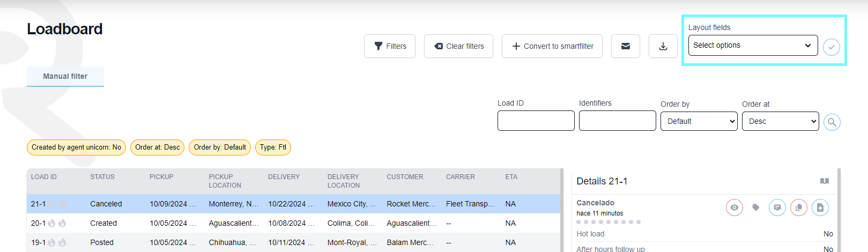Screen dimensions: 868x252
Task: Click the LOAD ID column header
Action: (x=44, y=177)
